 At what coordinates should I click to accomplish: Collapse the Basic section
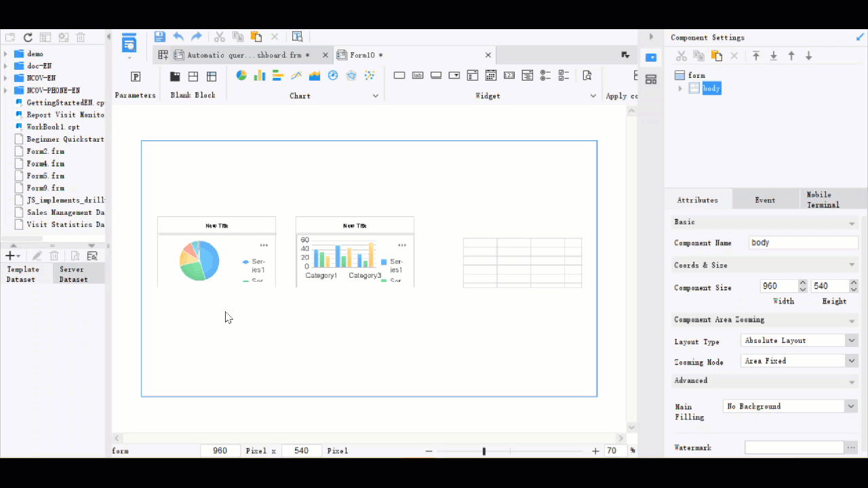click(852, 223)
